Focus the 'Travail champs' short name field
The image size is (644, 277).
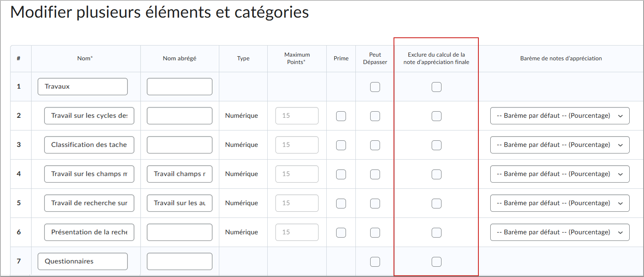click(180, 174)
